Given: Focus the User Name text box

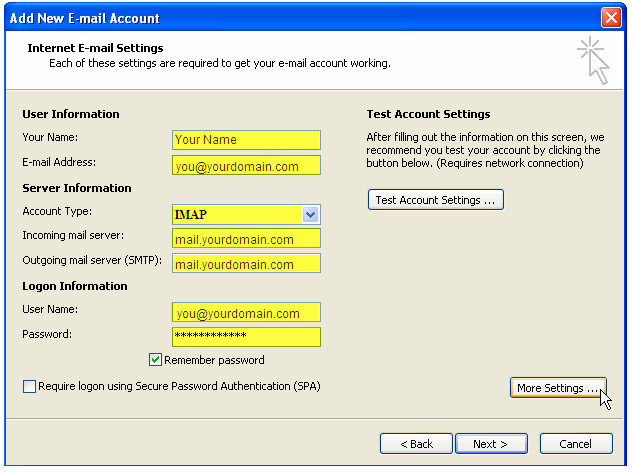Looking at the screenshot, I should coord(246,312).
